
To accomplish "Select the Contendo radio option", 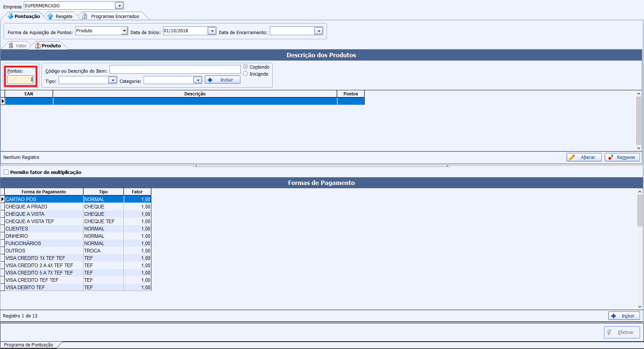I will point(246,67).
